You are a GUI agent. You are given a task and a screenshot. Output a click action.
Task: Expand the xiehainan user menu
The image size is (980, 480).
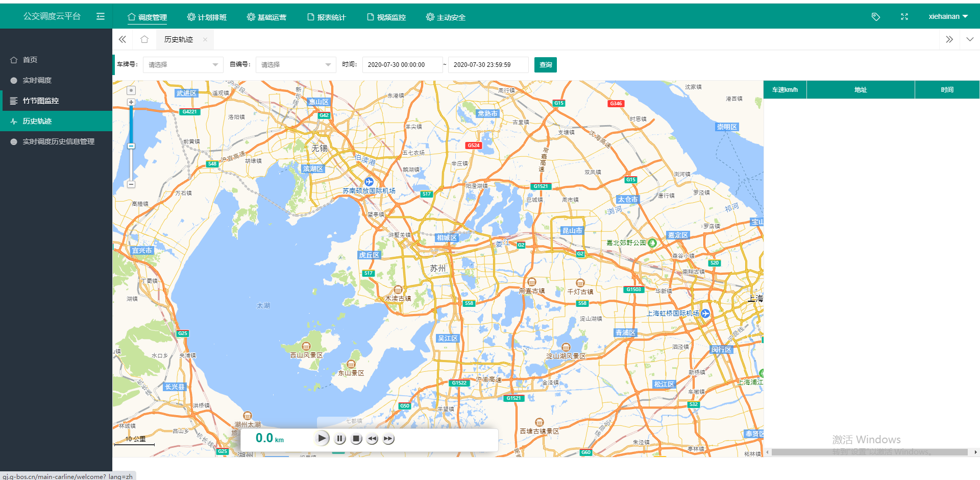(x=948, y=16)
